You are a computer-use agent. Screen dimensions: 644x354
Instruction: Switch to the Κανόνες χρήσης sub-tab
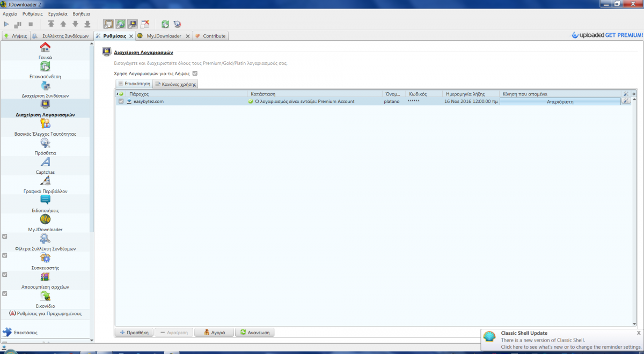click(175, 84)
